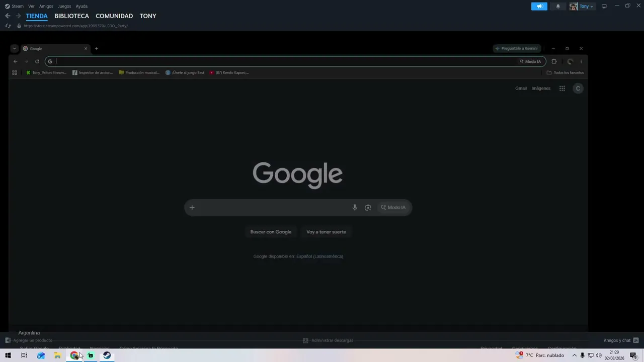Viewport: 644px width, 362px height.
Task: Switch to Chrome on the taskbar
Action: pyautogui.click(x=74, y=355)
